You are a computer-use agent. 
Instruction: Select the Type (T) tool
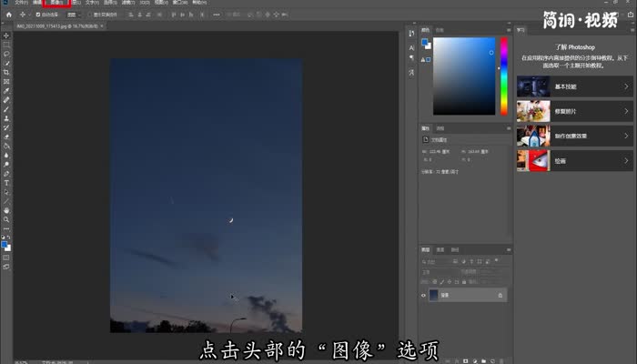pos(6,182)
